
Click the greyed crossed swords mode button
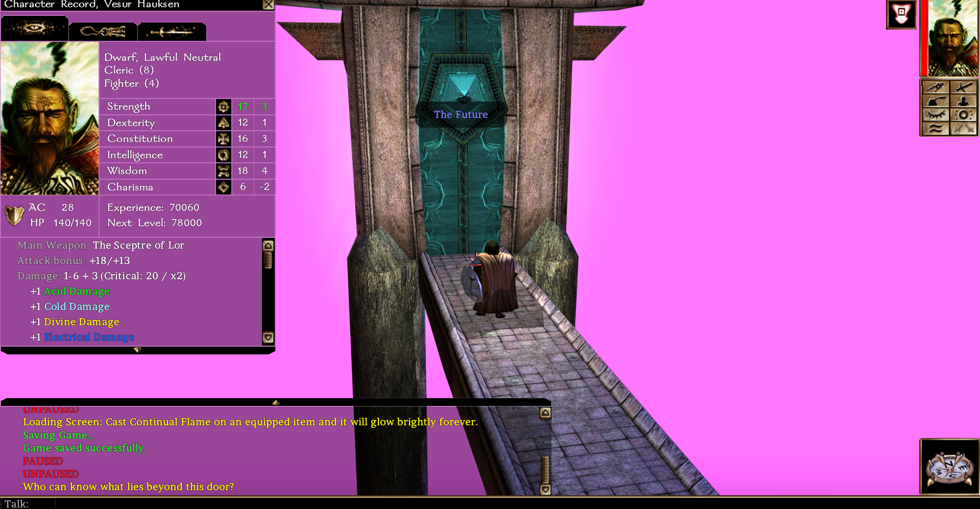click(964, 129)
